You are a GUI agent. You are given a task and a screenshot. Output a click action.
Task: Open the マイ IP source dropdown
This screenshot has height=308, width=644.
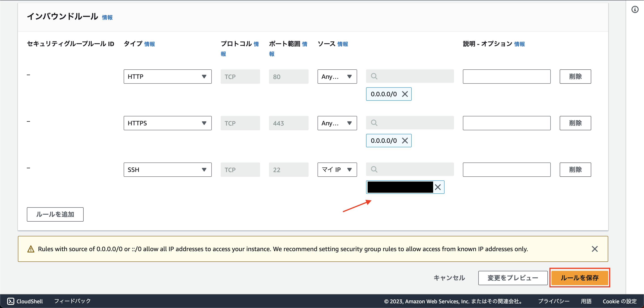pyautogui.click(x=337, y=170)
